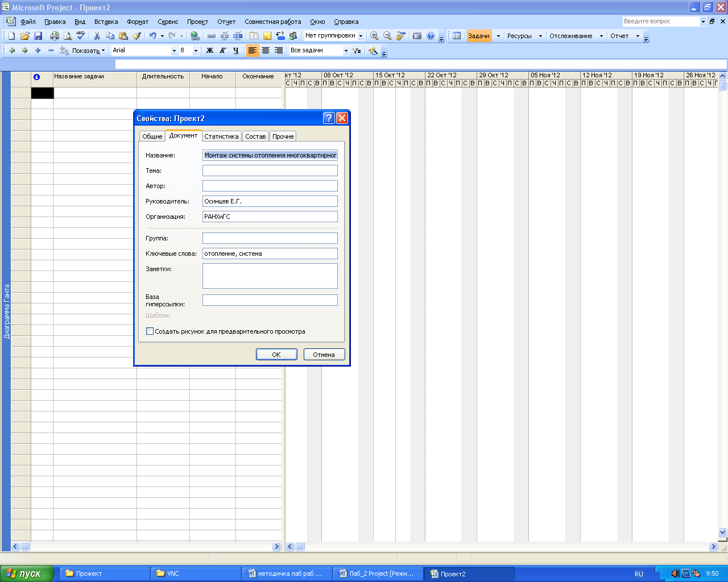
Task: Switch to the Общие tab
Action: 152,136
